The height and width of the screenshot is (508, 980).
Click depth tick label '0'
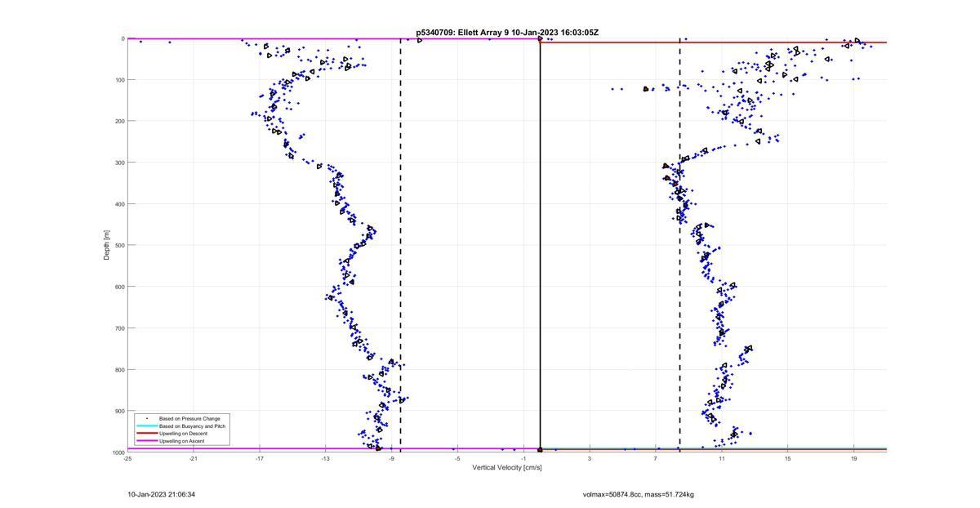click(x=122, y=38)
